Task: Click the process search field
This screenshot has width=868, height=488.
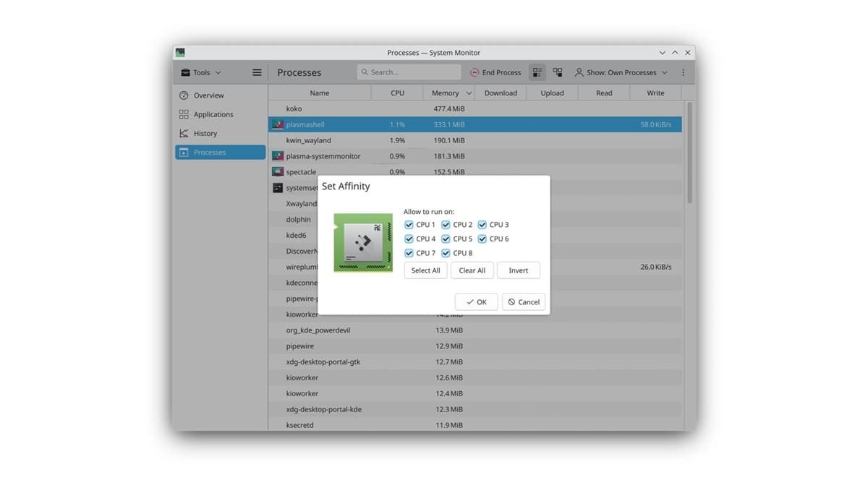Action: point(409,72)
